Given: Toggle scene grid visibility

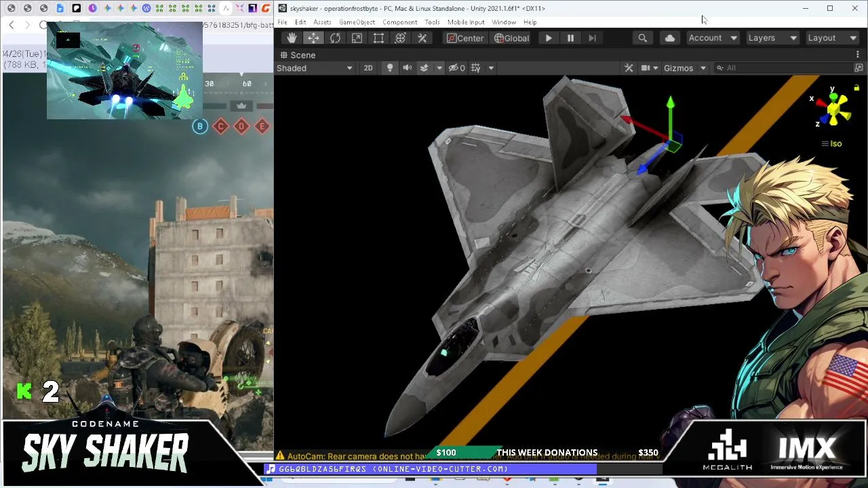Looking at the screenshot, I should click(x=476, y=68).
